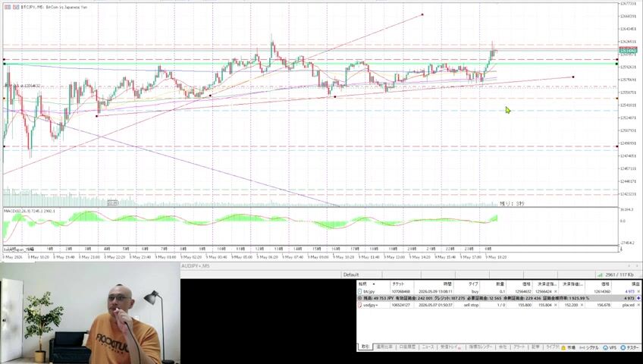Click the btcjpy buy order icon
Image resolution: width=643 pixels, height=364 pixels.
tap(359, 291)
